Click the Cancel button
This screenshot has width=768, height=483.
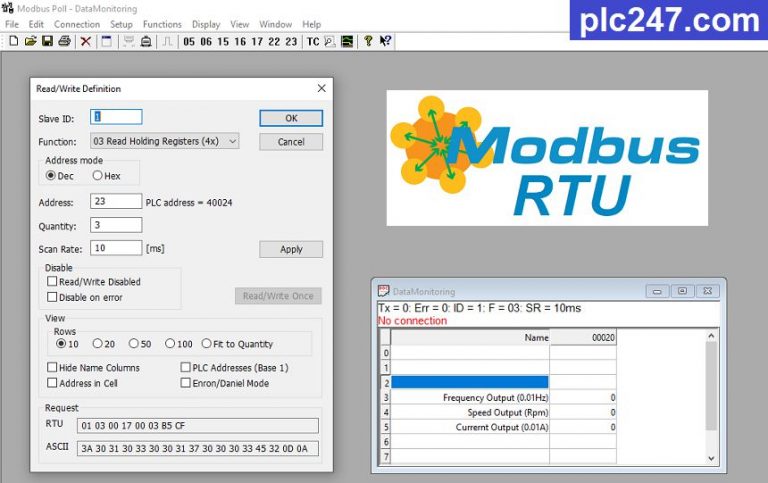pos(291,142)
